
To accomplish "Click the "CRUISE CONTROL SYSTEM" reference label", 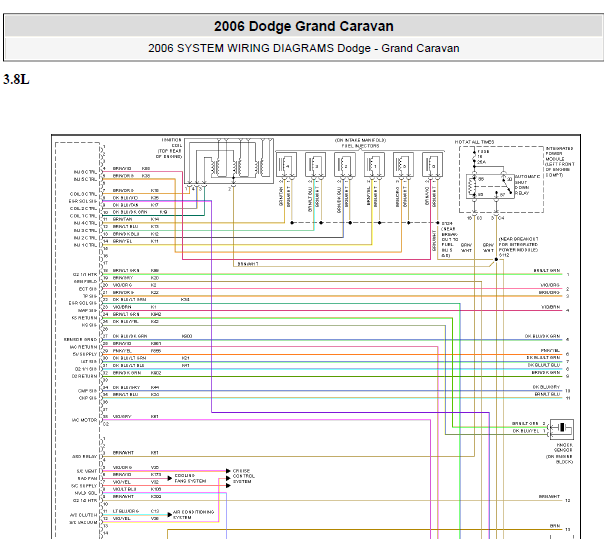I will click(243, 476).
